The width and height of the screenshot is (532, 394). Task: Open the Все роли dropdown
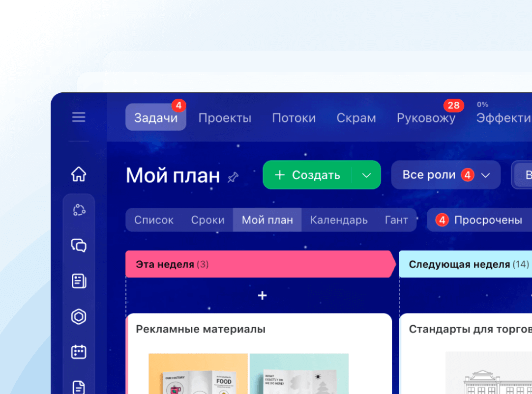tap(445, 175)
